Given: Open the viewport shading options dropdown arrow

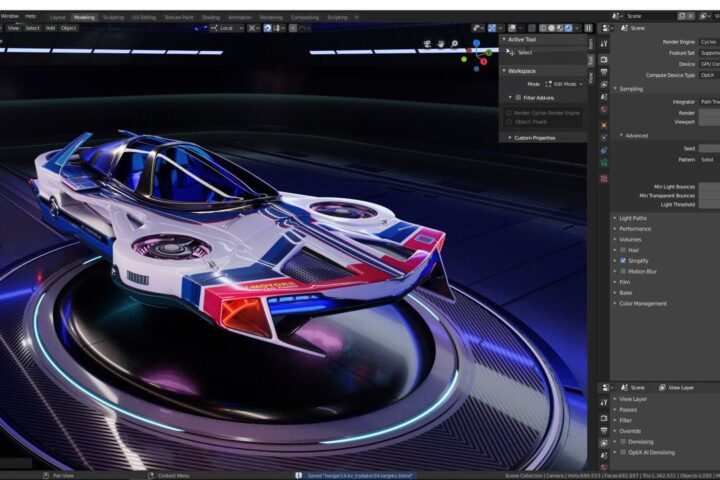Looking at the screenshot, I should click(577, 28).
